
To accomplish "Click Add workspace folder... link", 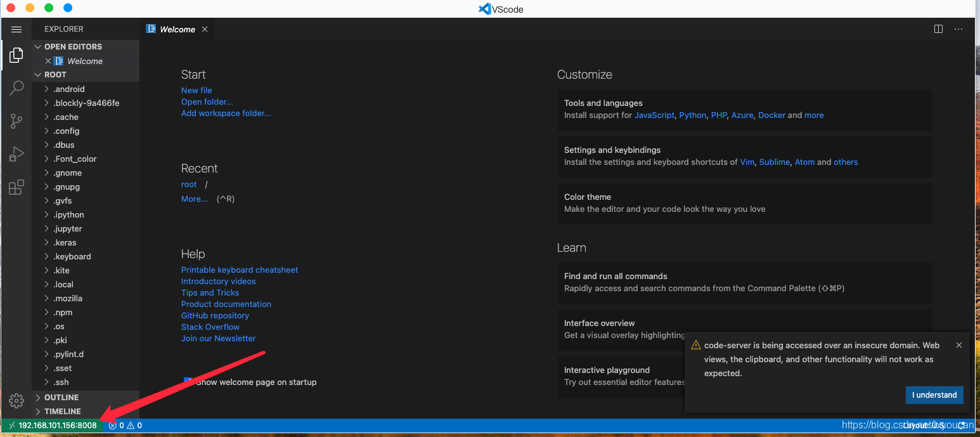I will (226, 113).
